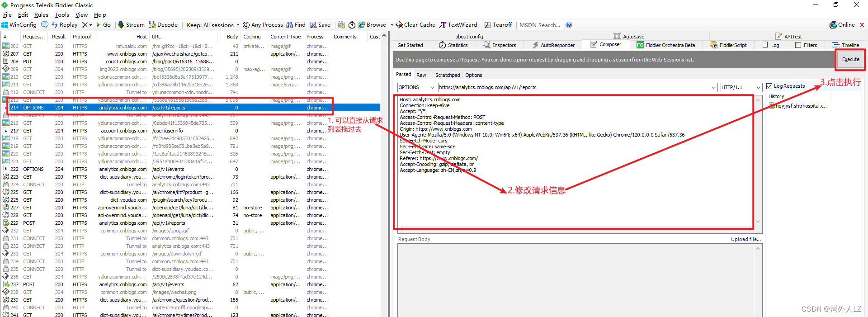Click the Online status indicator
The height and width of the screenshot is (317, 868).
click(x=842, y=25)
